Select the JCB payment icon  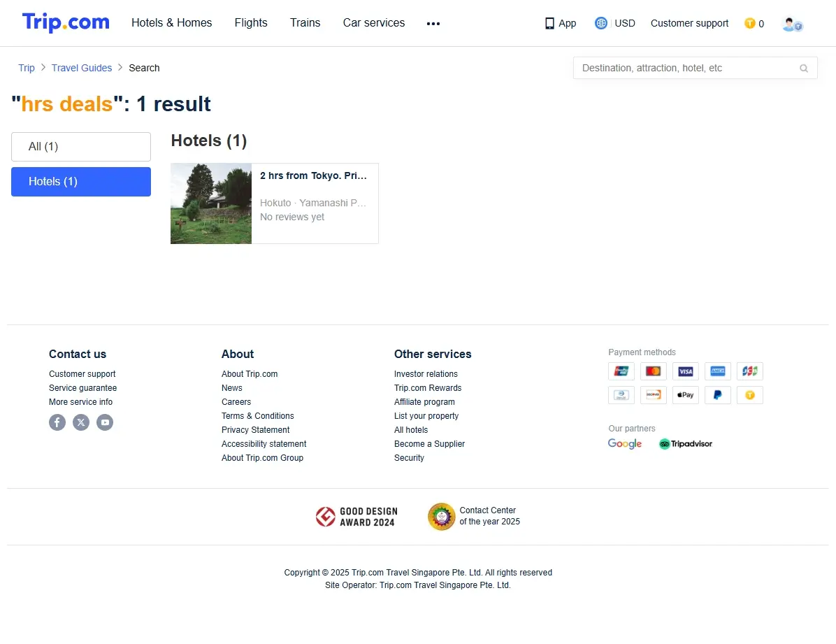[749, 371]
